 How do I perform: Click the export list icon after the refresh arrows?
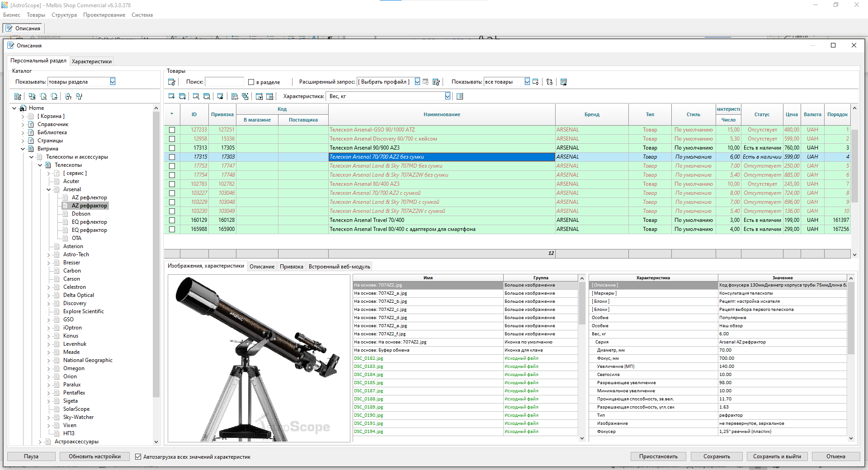(x=564, y=82)
